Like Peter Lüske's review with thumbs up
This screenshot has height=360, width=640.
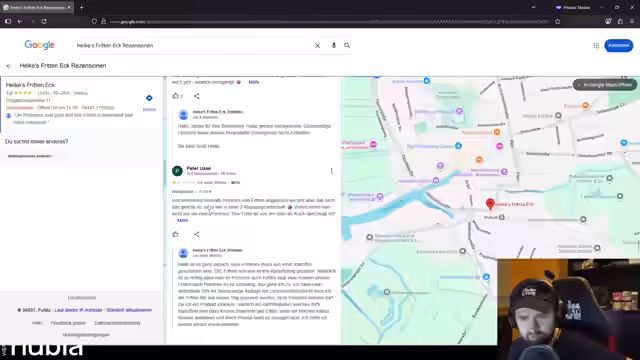point(176,234)
